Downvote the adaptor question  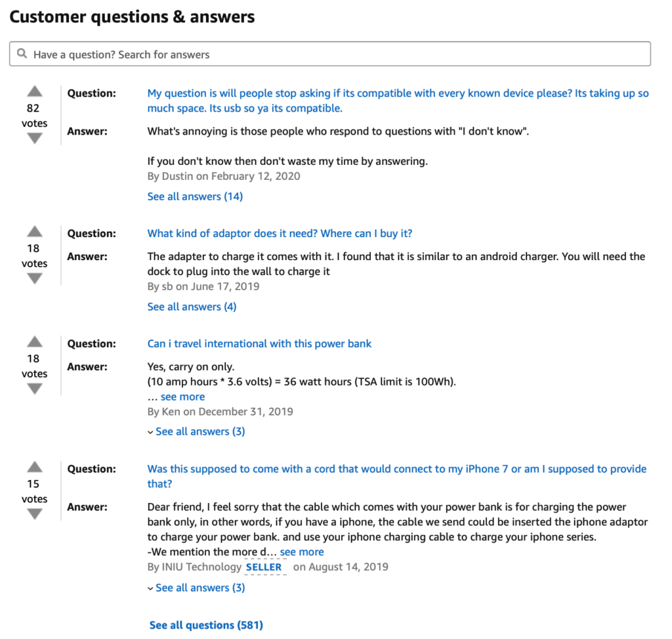point(35,279)
